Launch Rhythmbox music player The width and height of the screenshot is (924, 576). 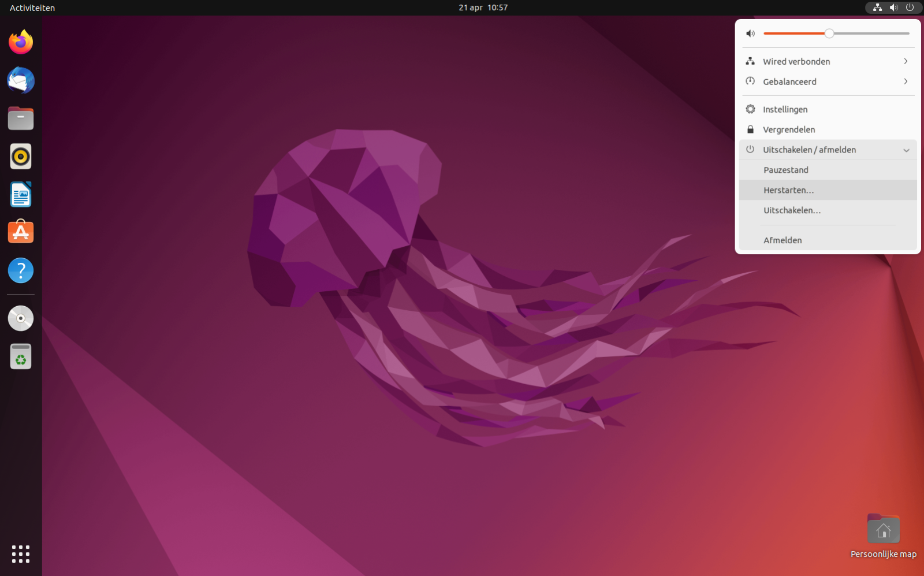(21, 157)
